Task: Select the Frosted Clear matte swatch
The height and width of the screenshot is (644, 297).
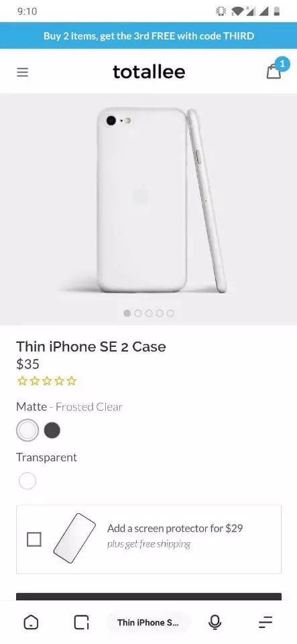Action: coord(27,431)
